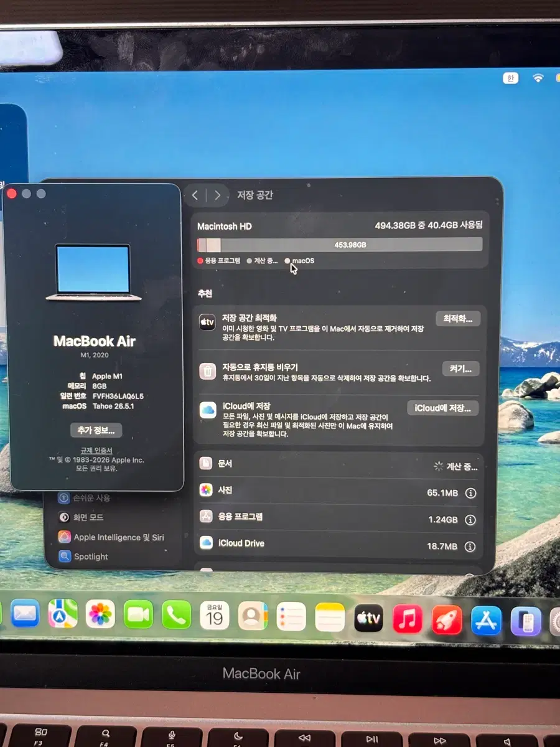
Task: Click the iCloud Drive cloud icon
Action: [206, 543]
